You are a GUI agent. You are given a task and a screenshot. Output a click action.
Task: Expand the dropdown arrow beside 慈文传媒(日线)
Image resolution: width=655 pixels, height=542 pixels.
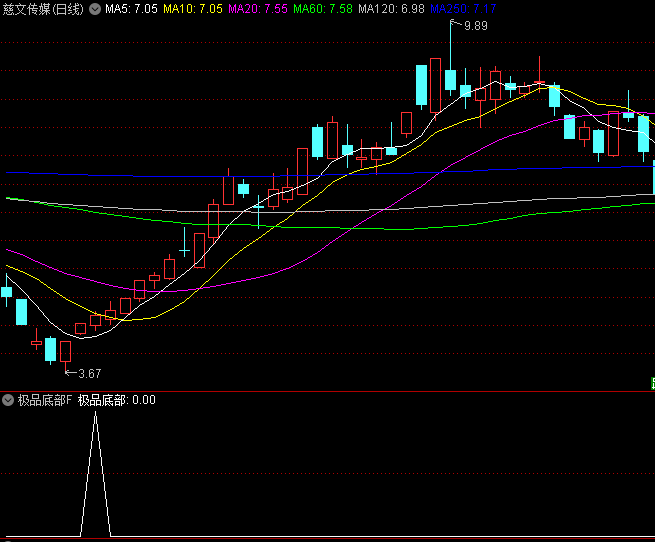pyautogui.click(x=95, y=9)
